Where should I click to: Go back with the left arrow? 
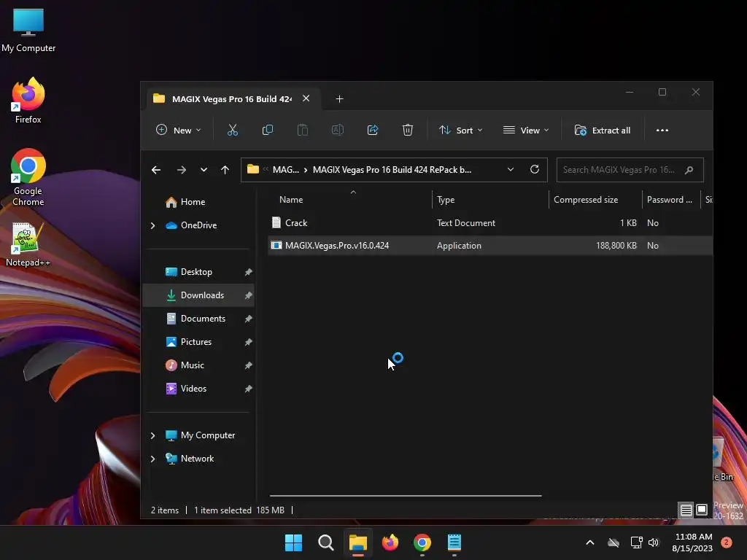(x=156, y=170)
